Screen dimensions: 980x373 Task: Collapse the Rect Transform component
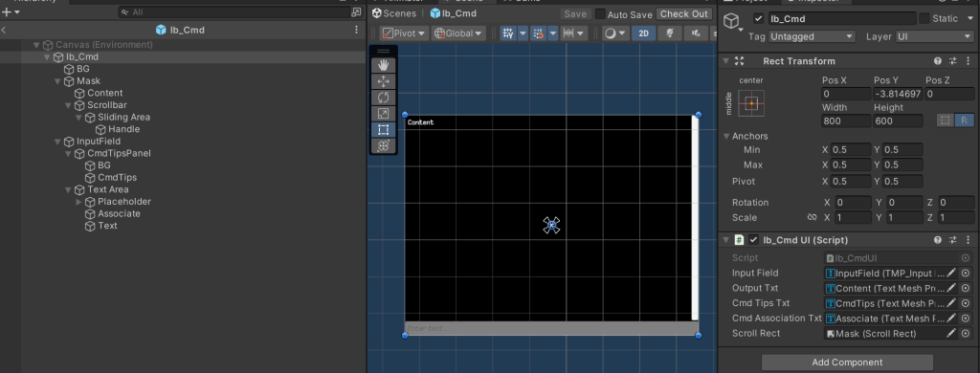pyautogui.click(x=725, y=61)
